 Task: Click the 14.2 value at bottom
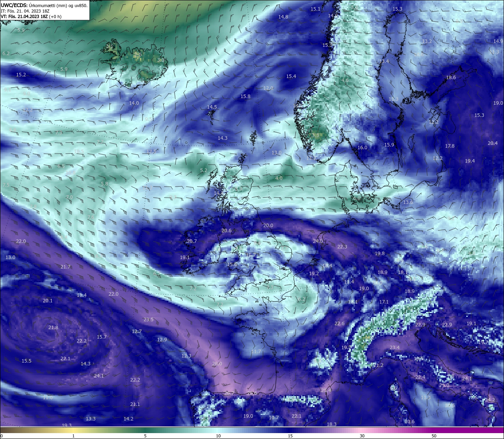click(x=128, y=419)
